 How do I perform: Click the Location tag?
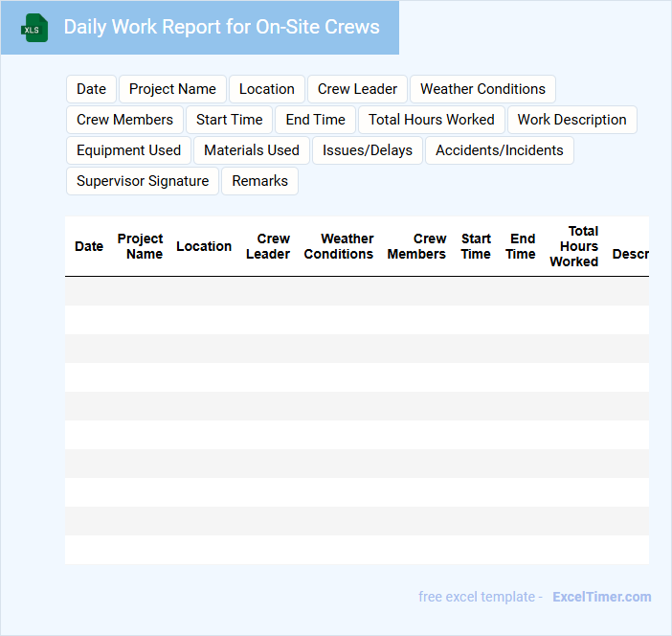coord(266,89)
